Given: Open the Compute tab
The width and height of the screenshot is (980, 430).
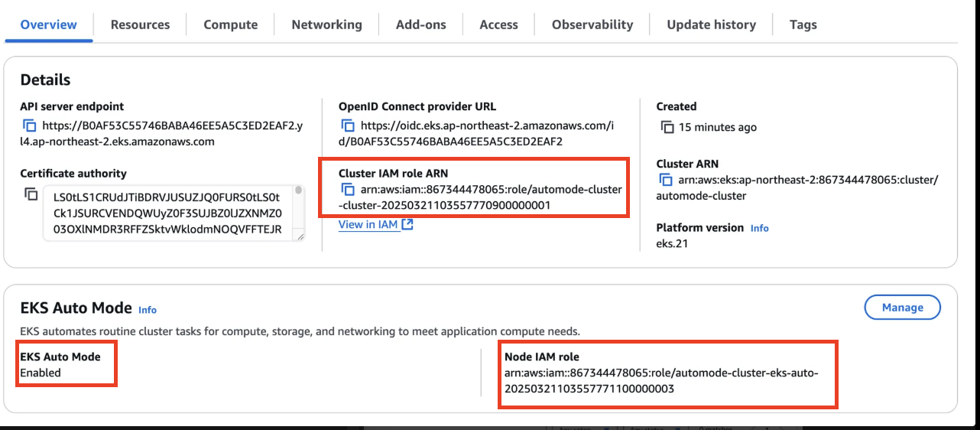Looking at the screenshot, I should pos(230,24).
